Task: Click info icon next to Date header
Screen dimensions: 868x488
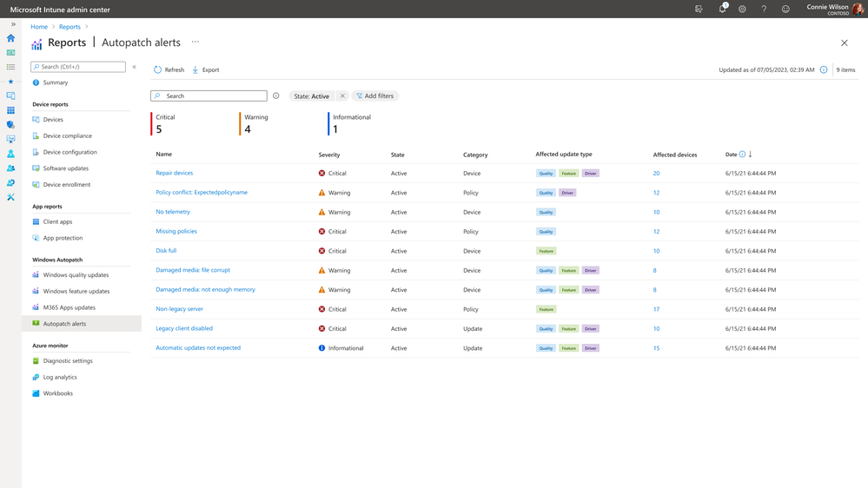Action: [742, 155]
